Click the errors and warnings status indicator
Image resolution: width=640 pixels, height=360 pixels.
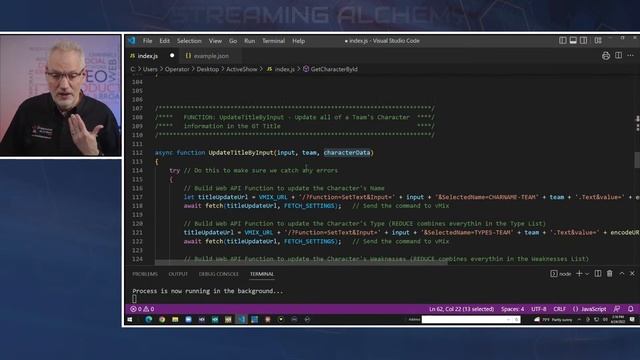[142, 309]
